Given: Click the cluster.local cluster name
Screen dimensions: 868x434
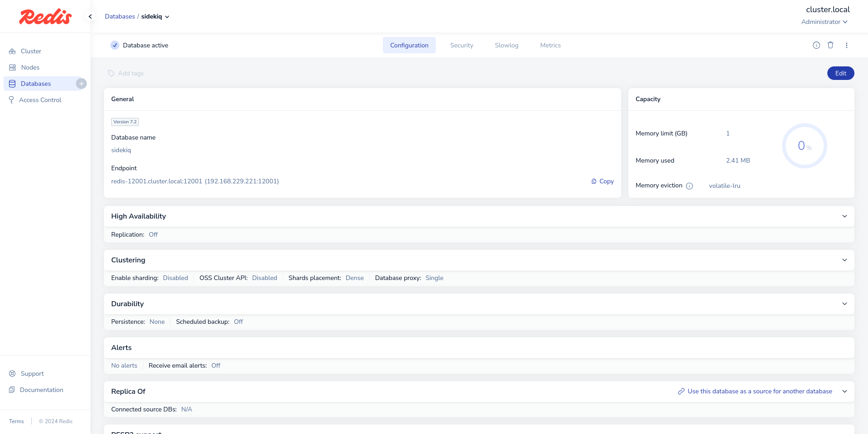Looking at the screenshot, I should pyautogui.click(x=828, y=9).
